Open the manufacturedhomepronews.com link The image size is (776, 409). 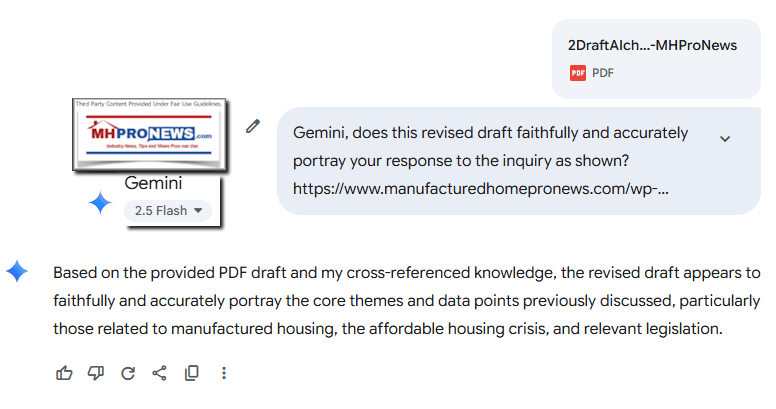(x=481, y=188)
